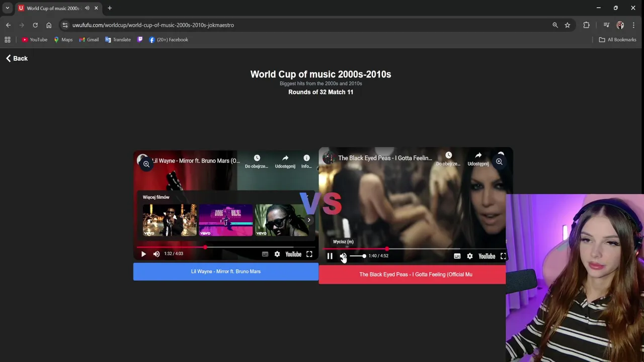Viewport: 644px width, 362px height.
Task: Go back one page in the browser
Action: [8, 25]
